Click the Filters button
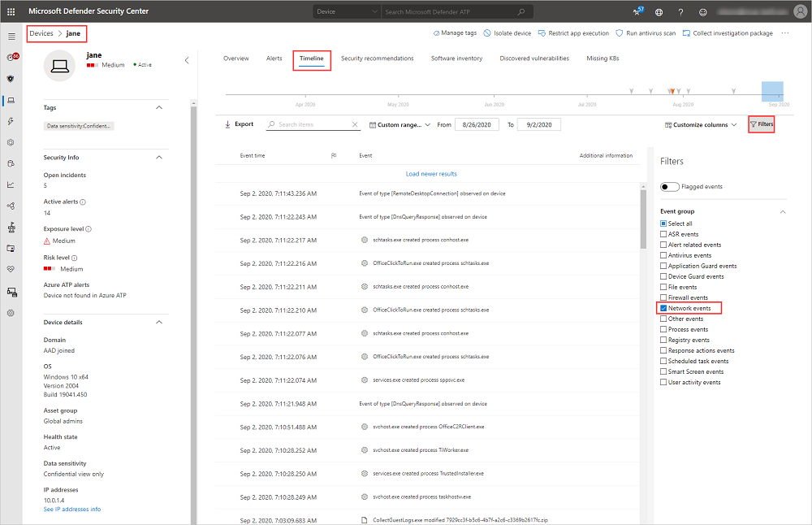Screen dimensions: 812x525 (762, 124)
